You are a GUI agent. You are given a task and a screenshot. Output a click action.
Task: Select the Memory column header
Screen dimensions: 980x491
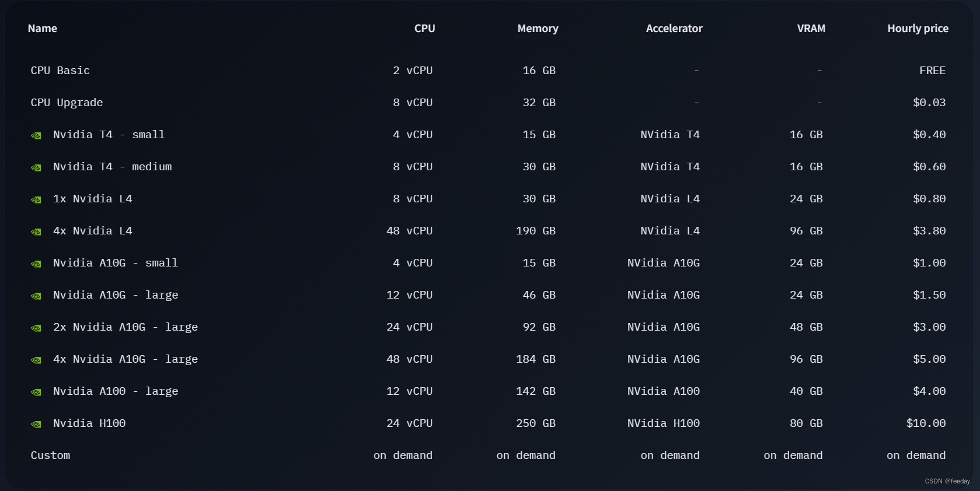pos(538,29)
